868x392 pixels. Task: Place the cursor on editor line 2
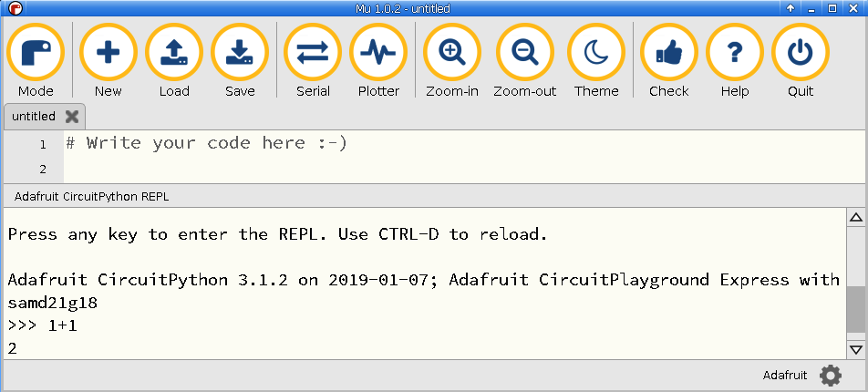(464, 169)
